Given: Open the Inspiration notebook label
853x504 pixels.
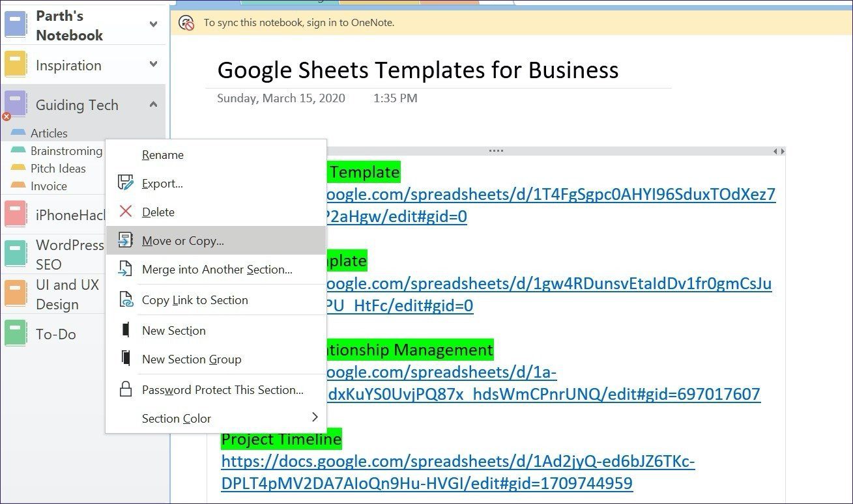Looking at the screenshot, I should [68, 65].
